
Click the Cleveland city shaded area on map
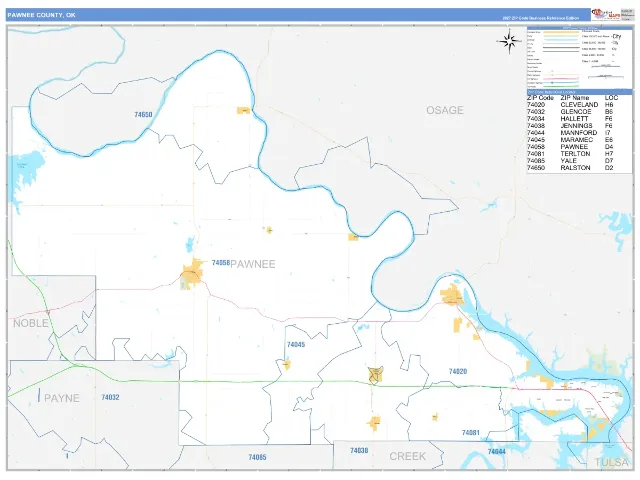tap(452, 295)
